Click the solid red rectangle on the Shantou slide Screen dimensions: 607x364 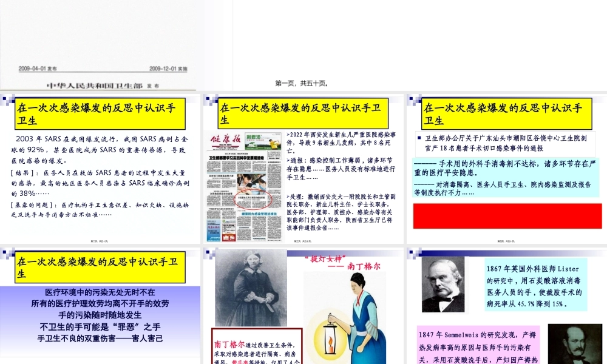(x=507, y=216)
